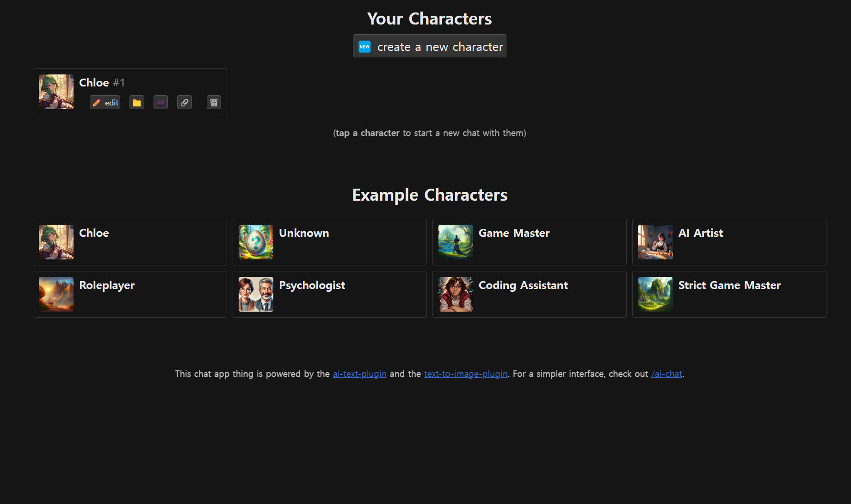Screen dimensions: 851x504
Task: Click the 'Your Characters' heading
Action: [x=429, y=18]
